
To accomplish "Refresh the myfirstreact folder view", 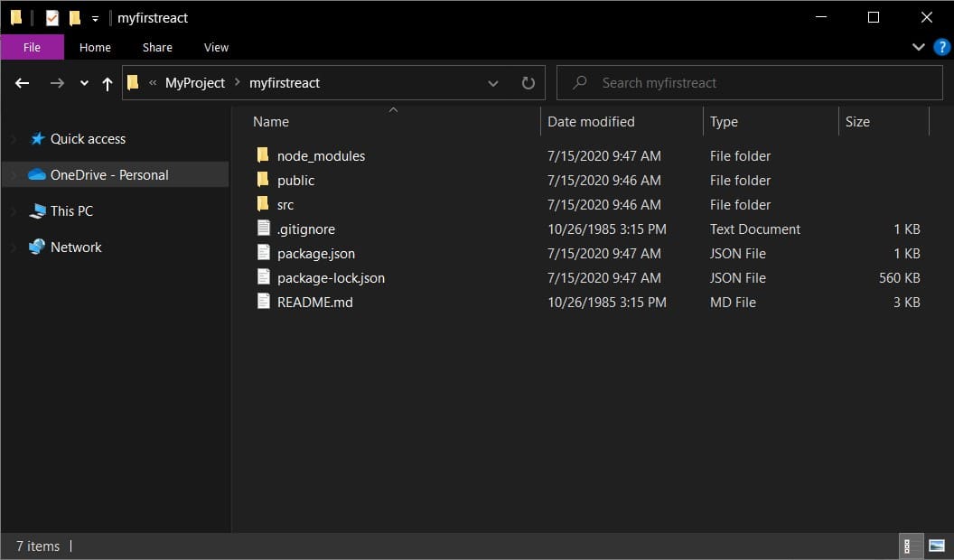I will 528,83.
